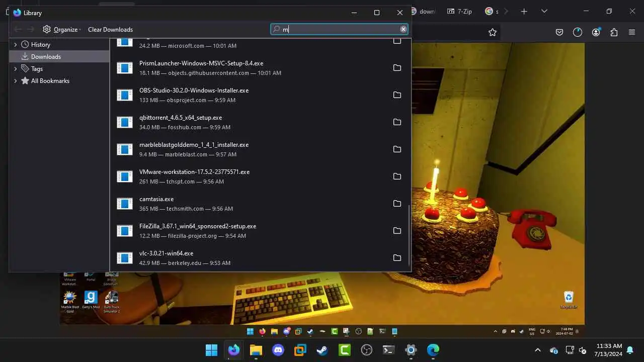The height and width of the screenshot is (362, 644).
Task: Reveal marbleblastgolddemo installer folder icon
Action: point(397,149)
